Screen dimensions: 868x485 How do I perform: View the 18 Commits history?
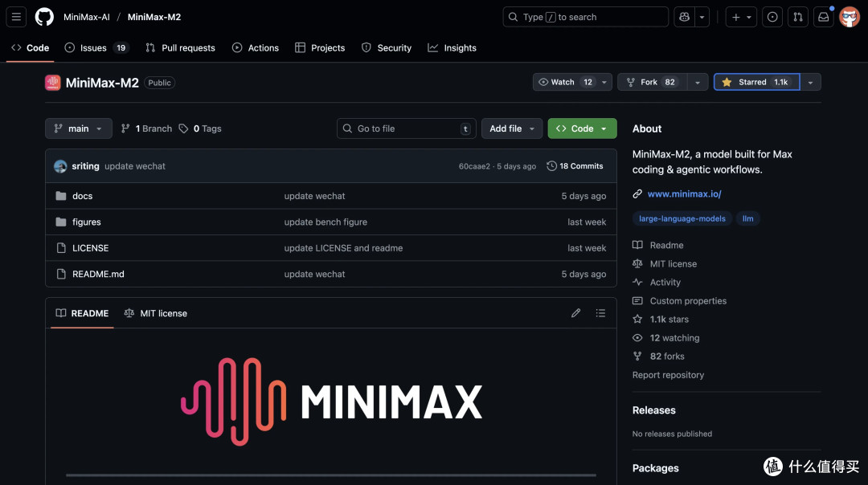point(575,166)
